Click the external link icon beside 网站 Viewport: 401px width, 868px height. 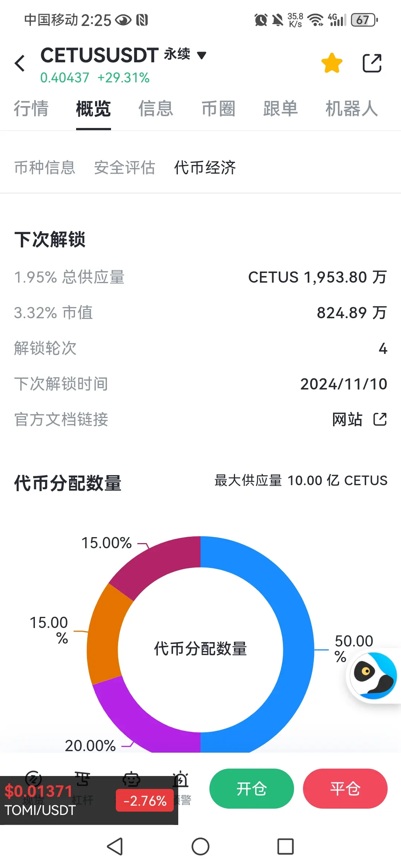(380, 420)
